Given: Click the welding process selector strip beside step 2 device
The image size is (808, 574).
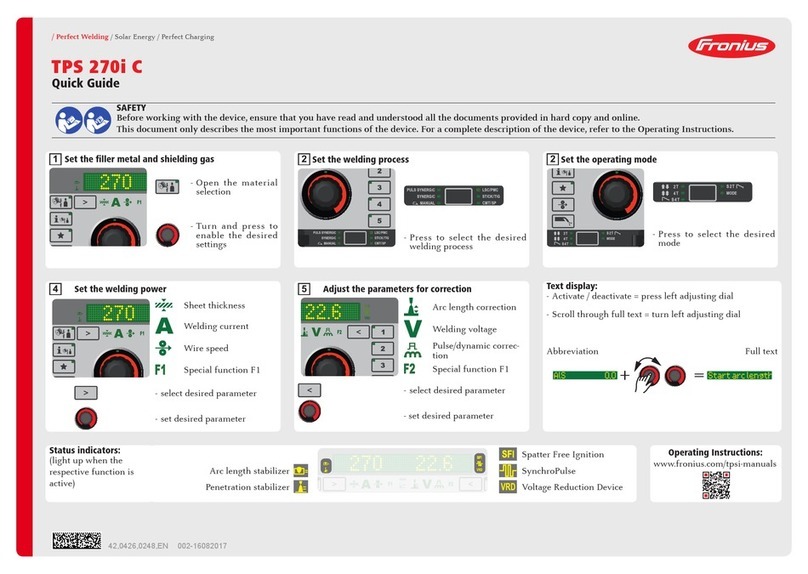Looking at the screenshot, I should click(x=453, y=196).
